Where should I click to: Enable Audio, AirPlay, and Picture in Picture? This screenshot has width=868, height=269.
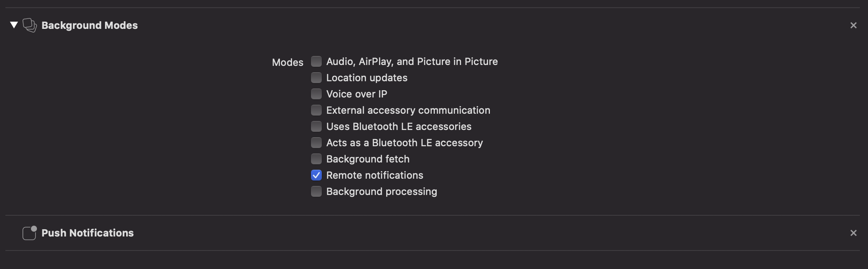click(316, 61)
